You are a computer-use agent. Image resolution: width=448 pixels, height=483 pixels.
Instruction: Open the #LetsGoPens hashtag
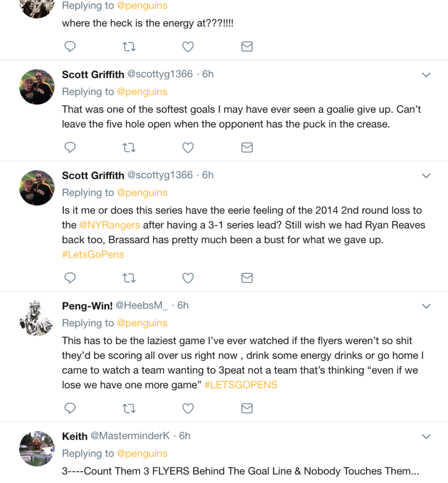tap(93, 254)
